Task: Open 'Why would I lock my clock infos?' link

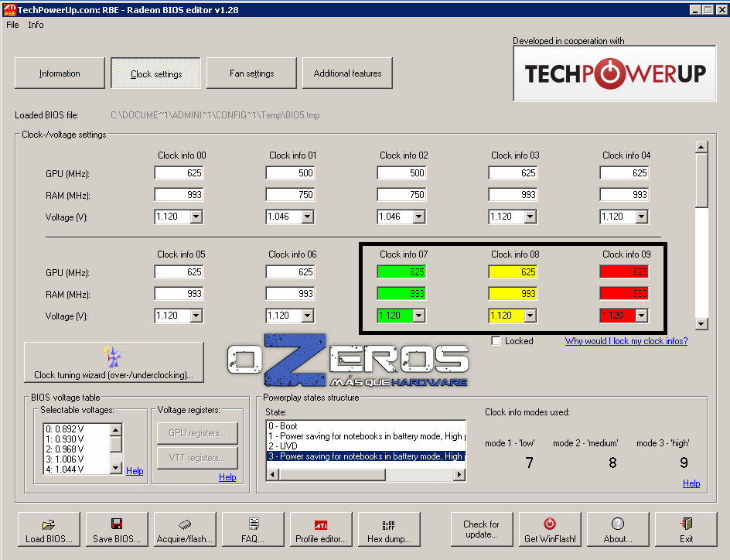Action: tap(626, 341)
